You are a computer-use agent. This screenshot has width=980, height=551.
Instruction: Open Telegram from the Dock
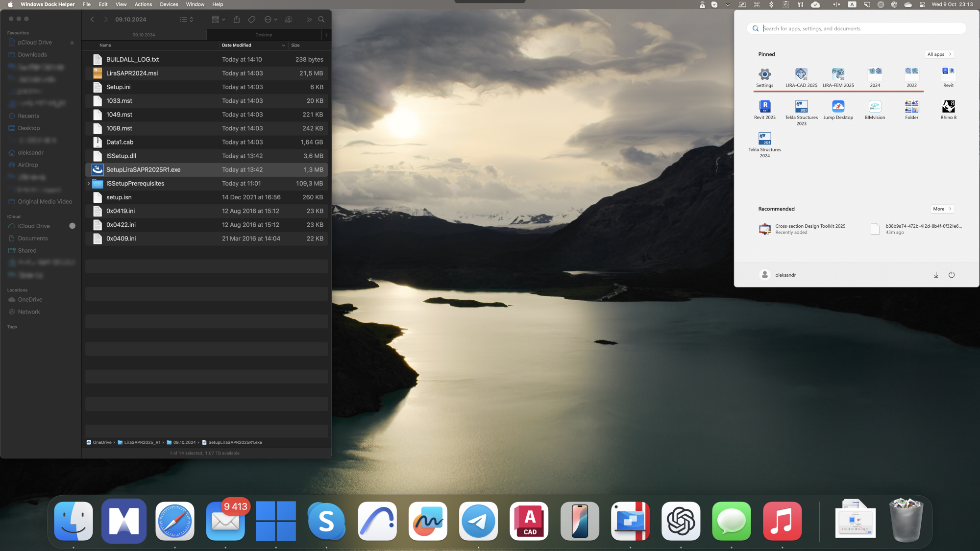coord(478,521)
